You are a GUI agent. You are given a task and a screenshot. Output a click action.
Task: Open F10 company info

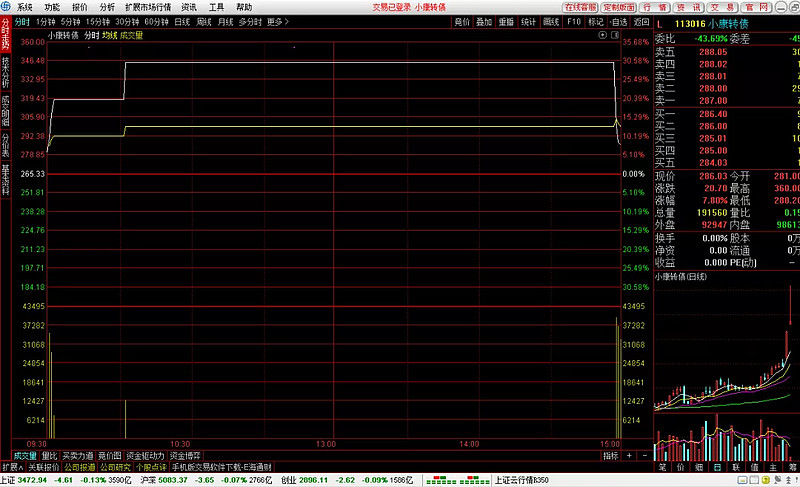[573, 22]
